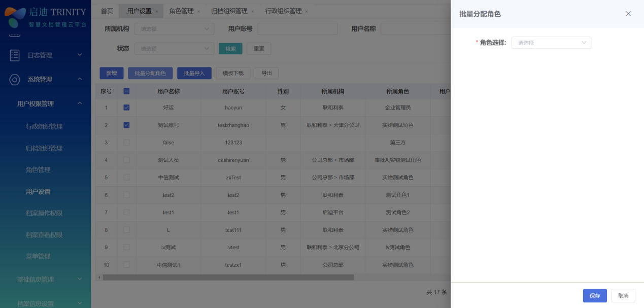The width and height of the screenshot is (644, 308).
Task: Click the 重置 reset button
Action: [259, 49]
